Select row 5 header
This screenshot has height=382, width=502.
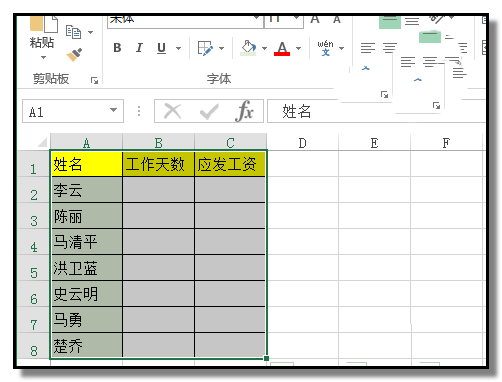(x=33, y=268)
